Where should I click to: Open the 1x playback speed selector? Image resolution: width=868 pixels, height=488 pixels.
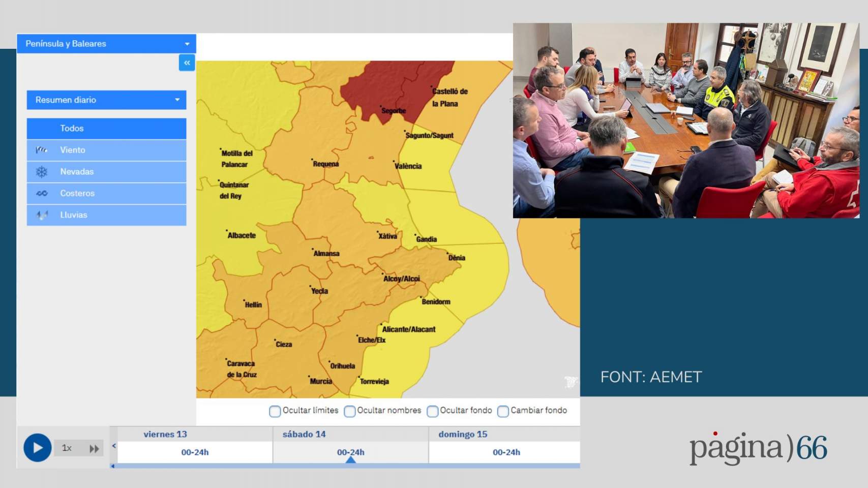(67, 448)
